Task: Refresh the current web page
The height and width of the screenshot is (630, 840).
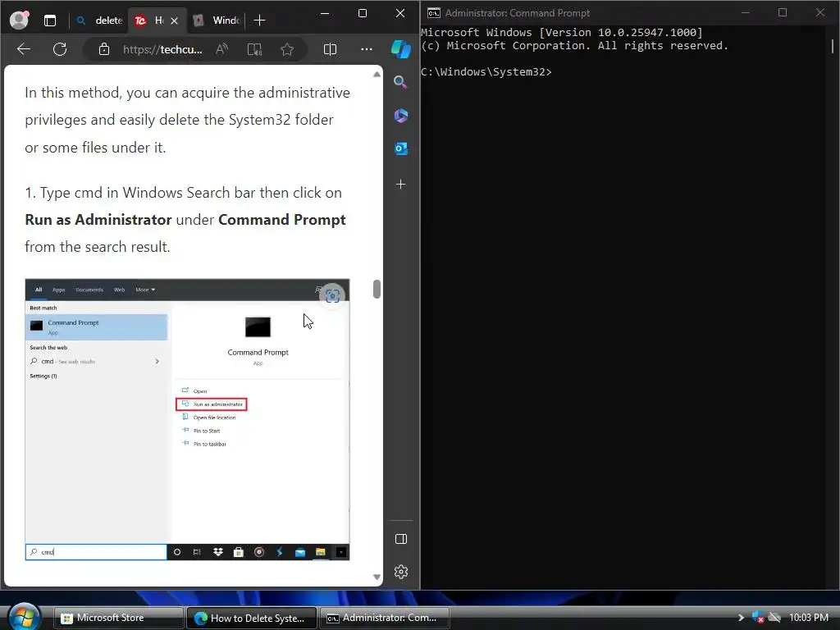Action: tap(60, 49)
